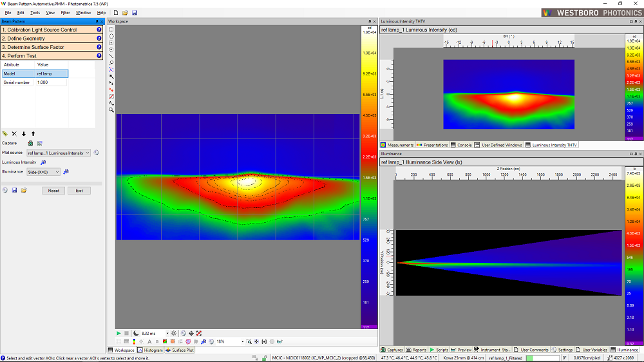Click the blue save icon beside Reset
This screenshot has width=644, height=362.
coord(14,190)
